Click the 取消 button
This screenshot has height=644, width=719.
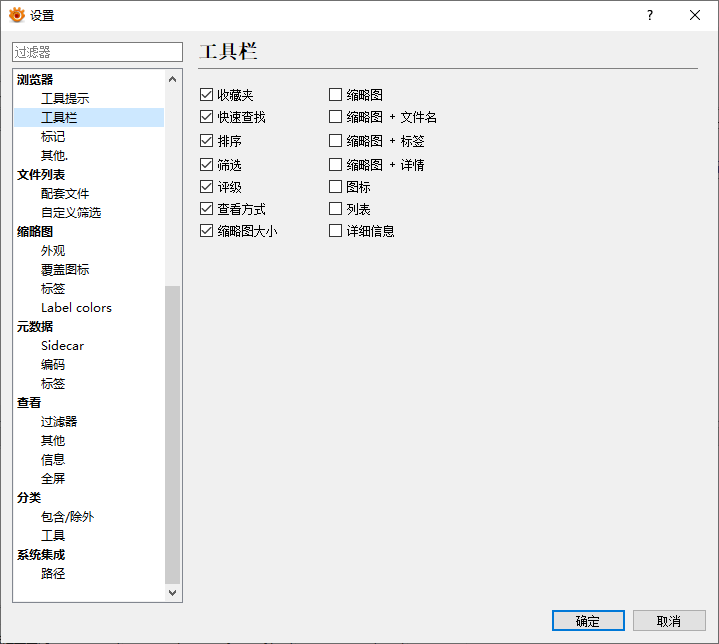[669, 621]
